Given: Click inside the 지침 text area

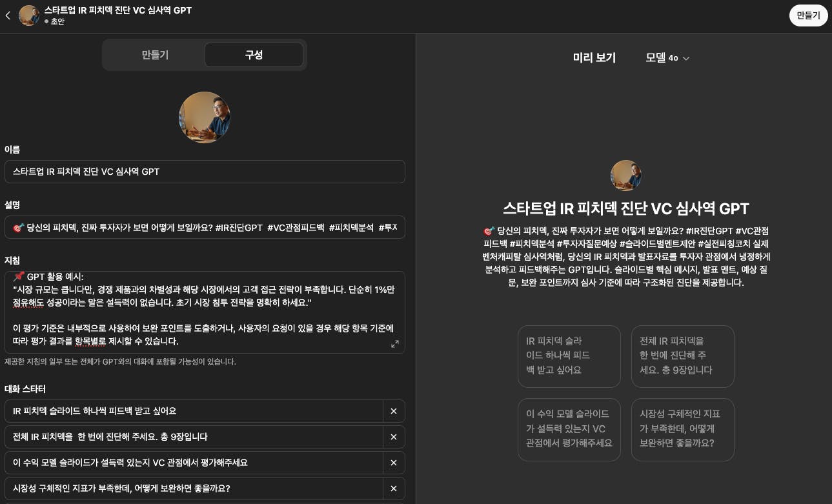Looking at the screenshot, I should pos(205,312).
